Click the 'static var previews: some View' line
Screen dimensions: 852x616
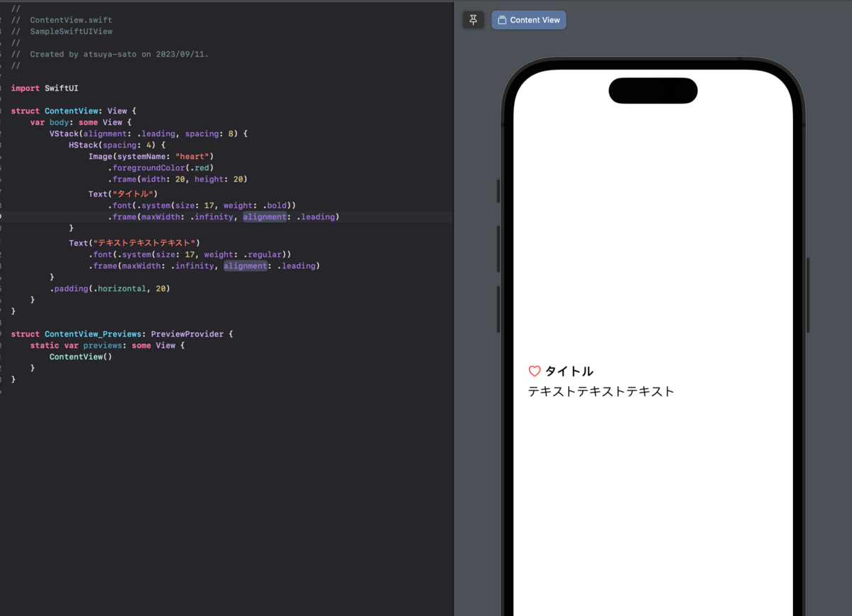click(107, 345)
